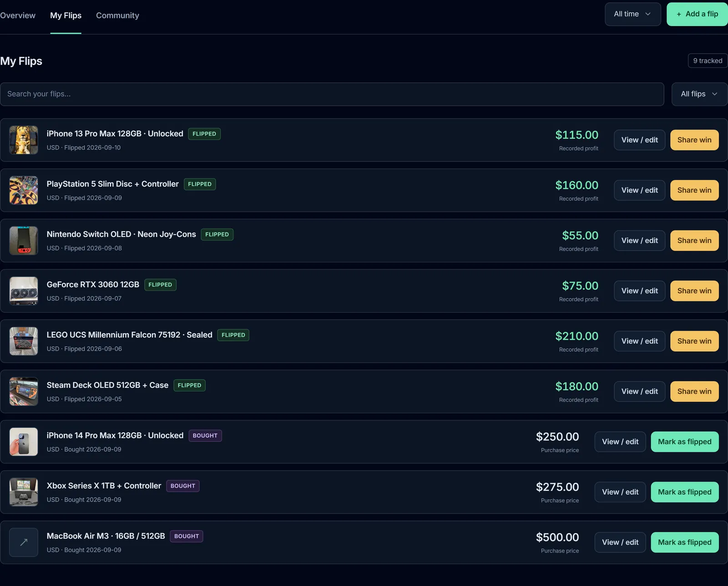Click the Nintendo Switch OLED thumbnail

(24, 240)
